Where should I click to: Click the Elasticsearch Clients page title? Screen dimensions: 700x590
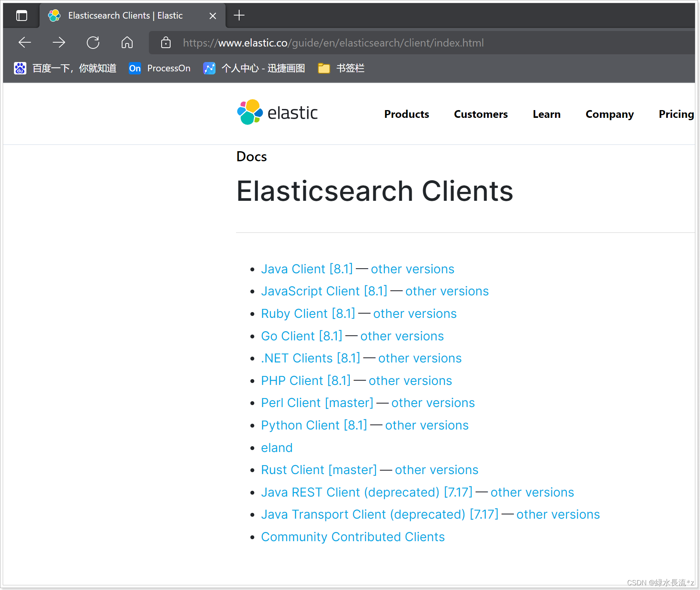click(x=375, y=191)
